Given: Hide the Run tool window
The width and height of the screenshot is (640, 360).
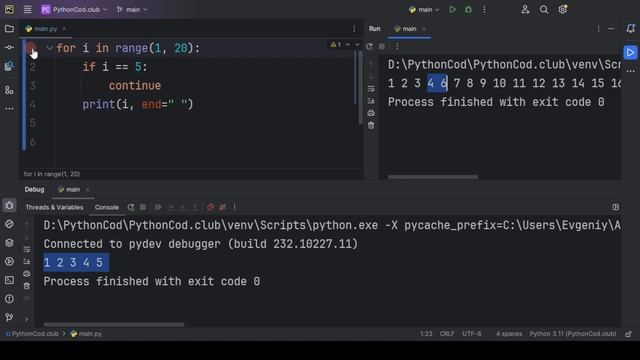Looking at the screenshot, I should [x=611, y=29].
